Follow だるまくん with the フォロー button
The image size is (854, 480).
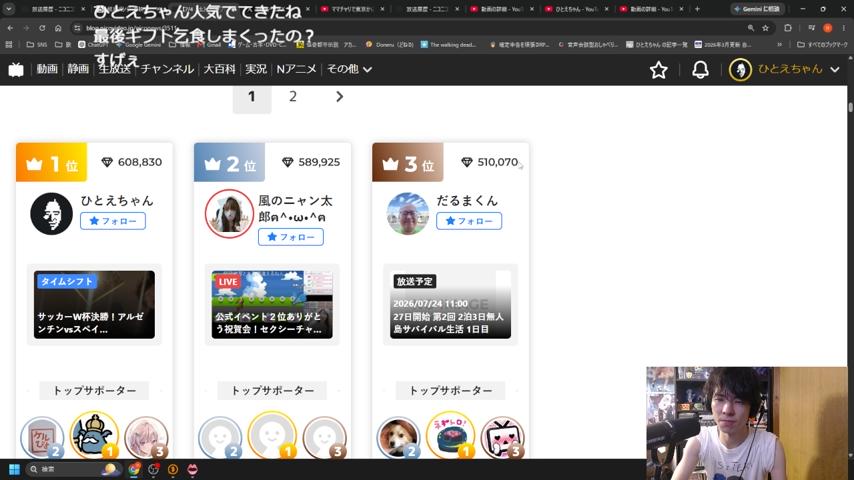pos(469,221)
